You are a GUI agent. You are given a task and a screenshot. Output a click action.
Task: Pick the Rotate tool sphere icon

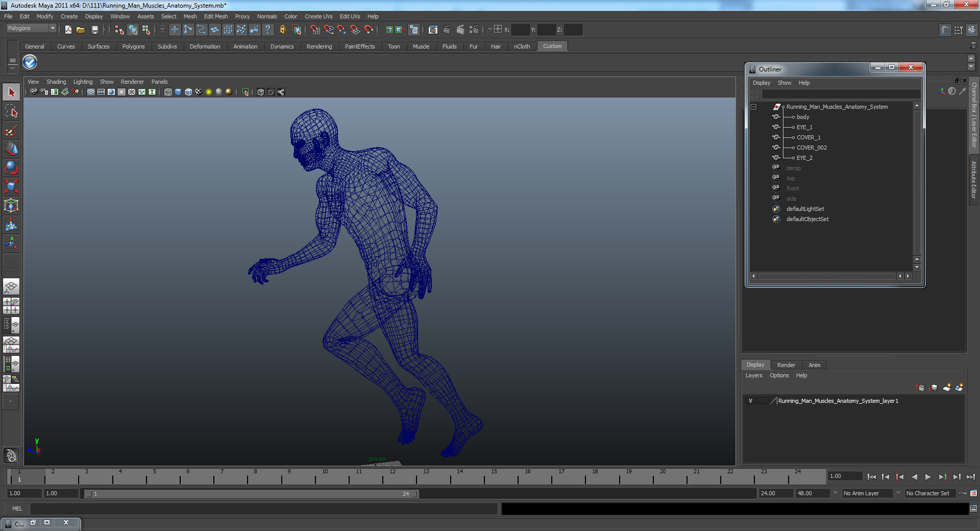pos(11,167)
